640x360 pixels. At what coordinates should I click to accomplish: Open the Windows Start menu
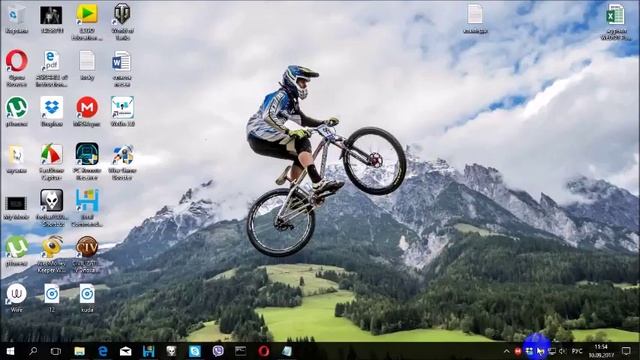pos(10,351)
